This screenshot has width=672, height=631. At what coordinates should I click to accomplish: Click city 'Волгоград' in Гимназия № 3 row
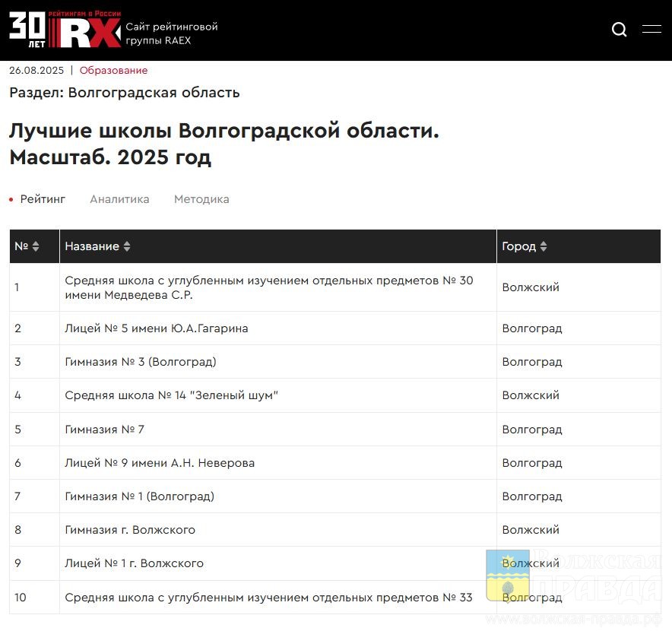[x=532, y=362]
